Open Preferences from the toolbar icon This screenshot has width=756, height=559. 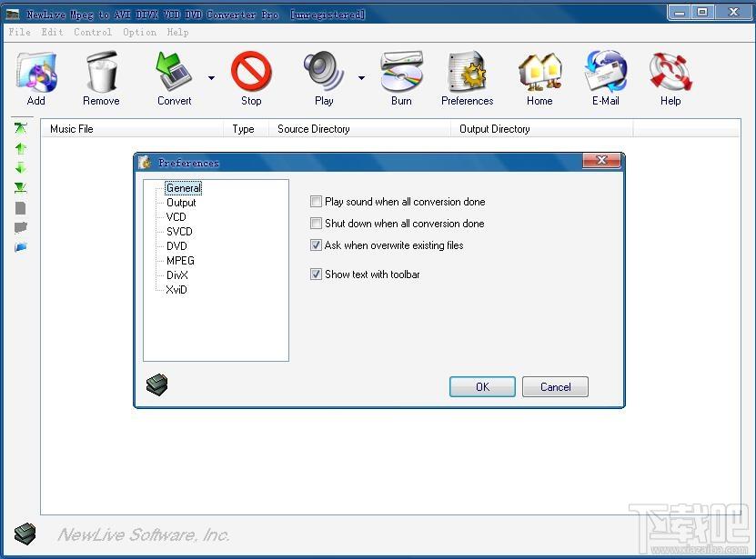(x=468, y=73)
